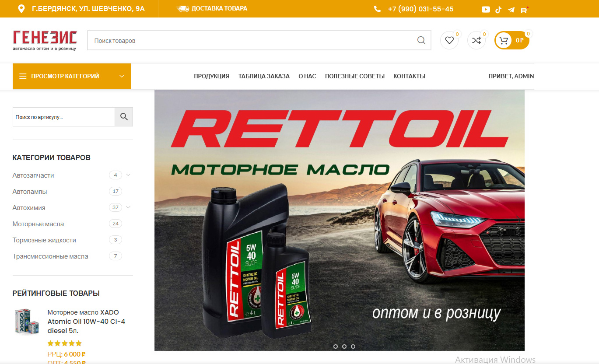Click the Доставка товара link text
The height and width of the screenshot is (364, 599).
click(219, 9)
